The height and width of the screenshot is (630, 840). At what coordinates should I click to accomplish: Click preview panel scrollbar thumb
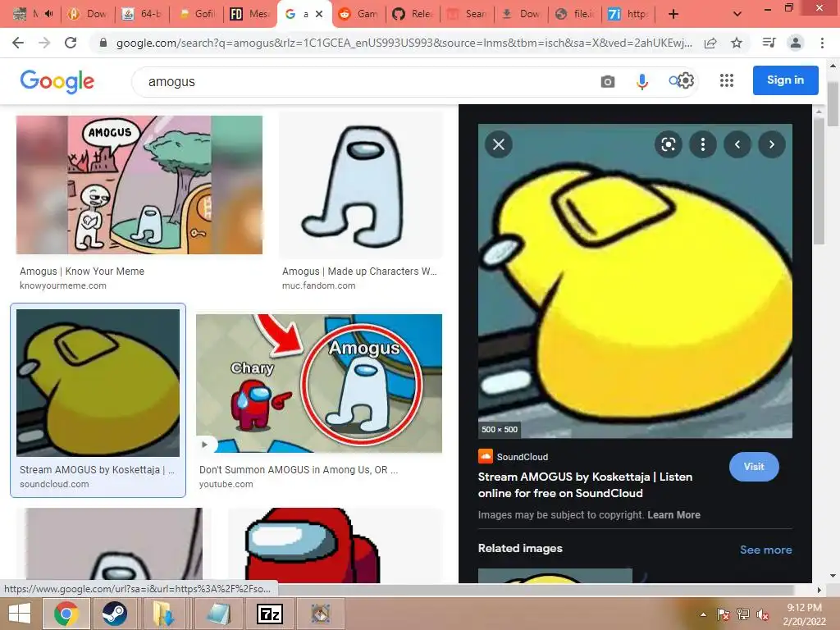pyautogui.click(x=819, y=181)
